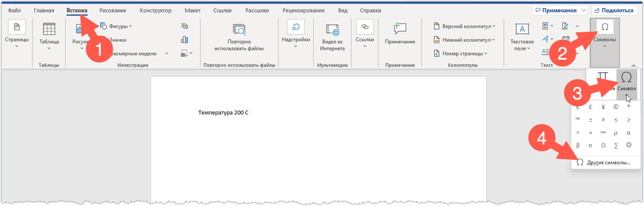
Task: Insert the not-equal ≠ symbol
Action: pos(603,119)
